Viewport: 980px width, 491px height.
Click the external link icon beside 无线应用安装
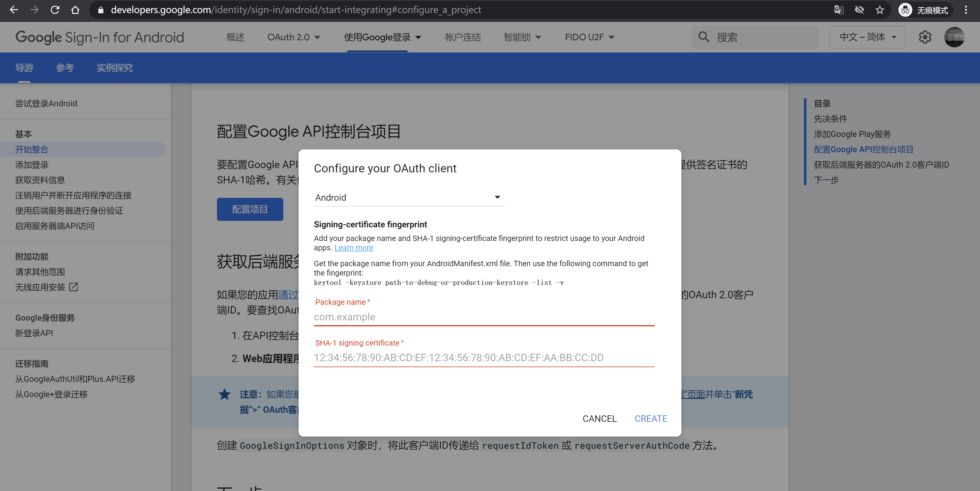point(73,287)
